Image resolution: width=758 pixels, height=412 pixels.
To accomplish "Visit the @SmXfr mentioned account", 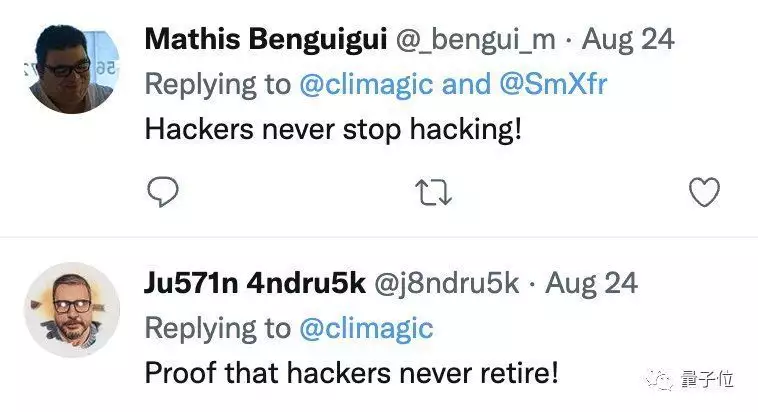I will pyautogui.click(x=553, y=84).
